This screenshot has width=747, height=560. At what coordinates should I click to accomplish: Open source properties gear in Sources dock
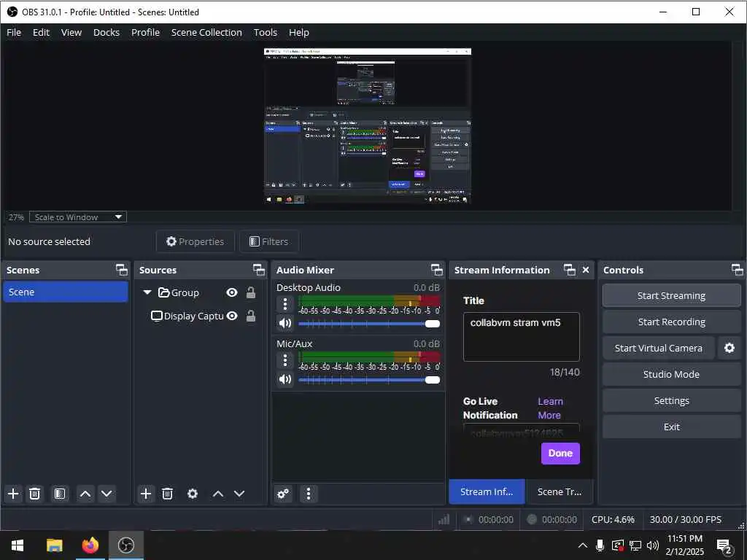[x=193, y=494]
